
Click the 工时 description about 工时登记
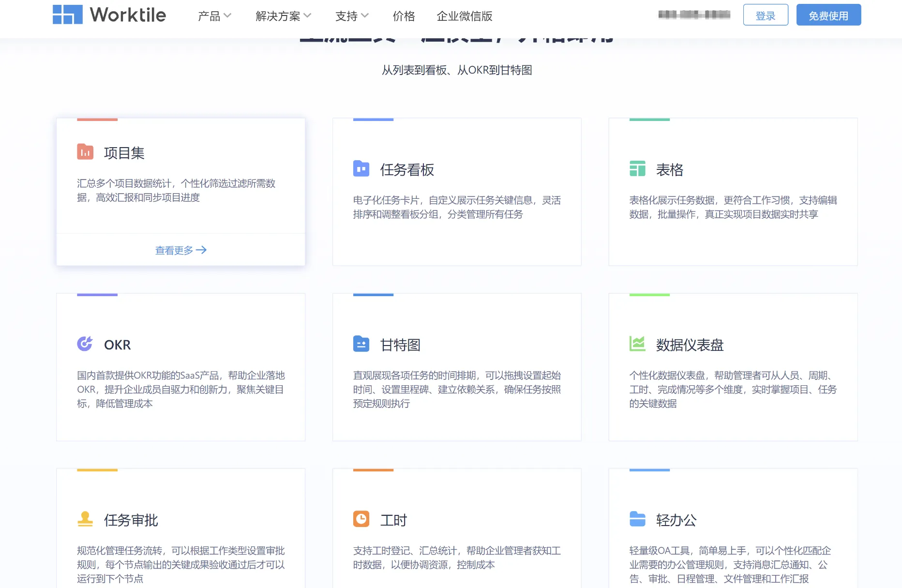(457, 558)
